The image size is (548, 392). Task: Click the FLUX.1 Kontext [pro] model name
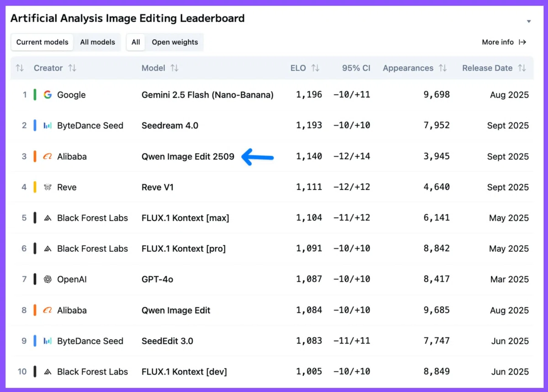click(184, 249)
